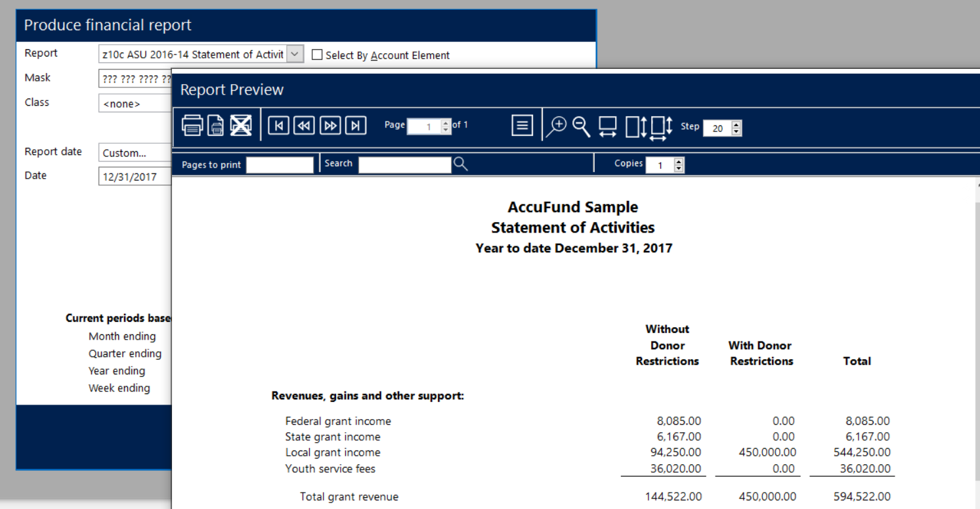This screenshot has height=509, width=980.
Task: Click the print current page icon
Action: click(216, 125)
